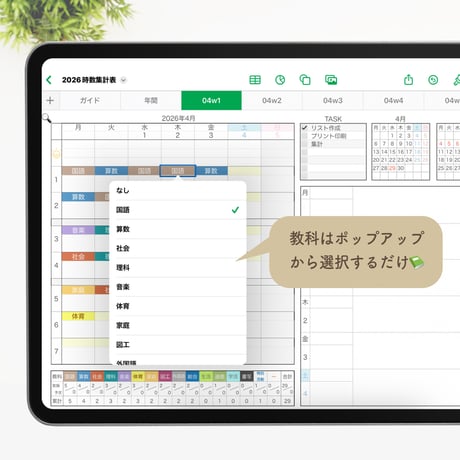460x460 pixels.
Task: Open Monday period 1 国語 subject cell
Action: (78, 171)
